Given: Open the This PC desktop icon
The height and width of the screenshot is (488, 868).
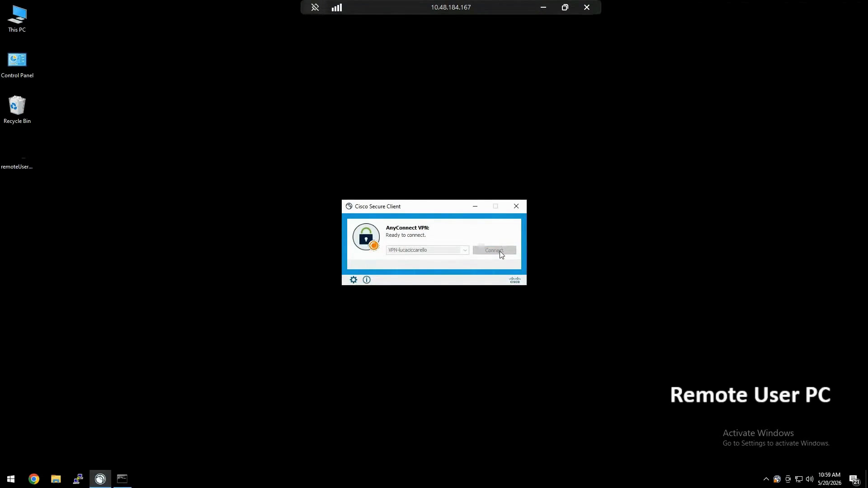Looking at the screenshot, I should 17,19.
